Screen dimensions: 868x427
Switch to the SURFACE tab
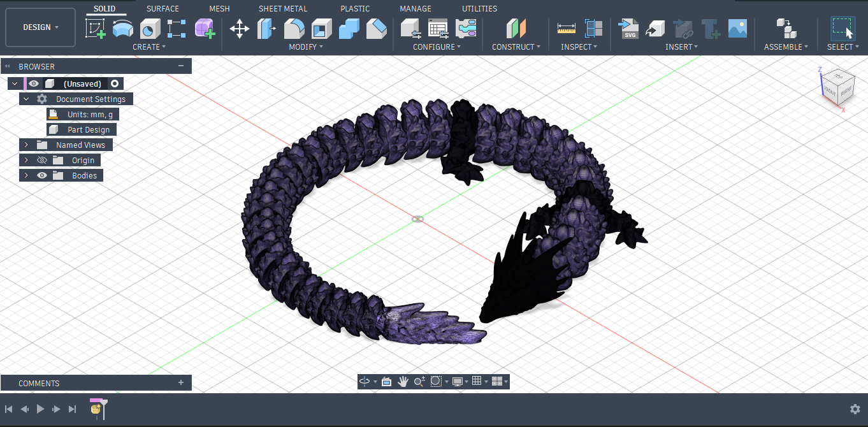pyautogui.click(x=163, y=8)
